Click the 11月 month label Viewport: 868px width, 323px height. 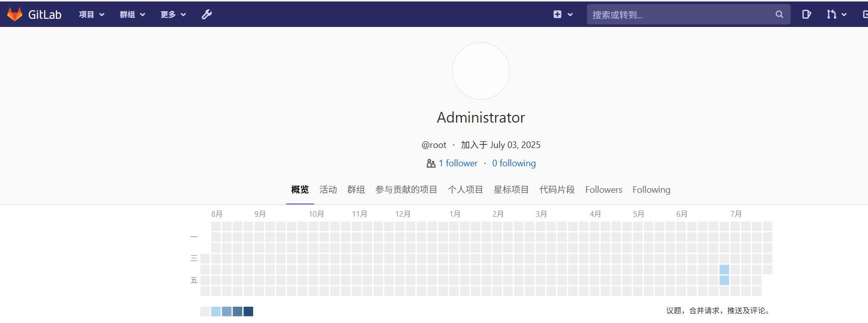pyautogui.click(x=359, y=214)
